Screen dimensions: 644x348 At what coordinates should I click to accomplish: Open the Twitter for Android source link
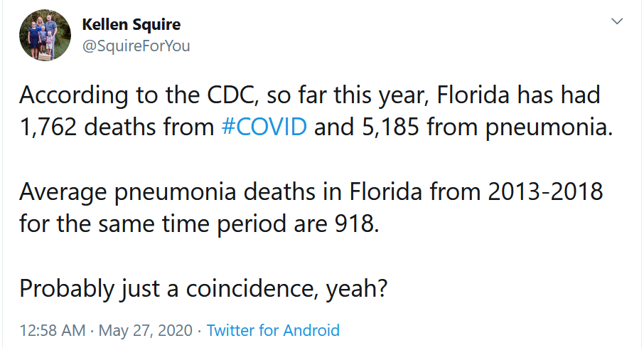[x=273, y=330]
